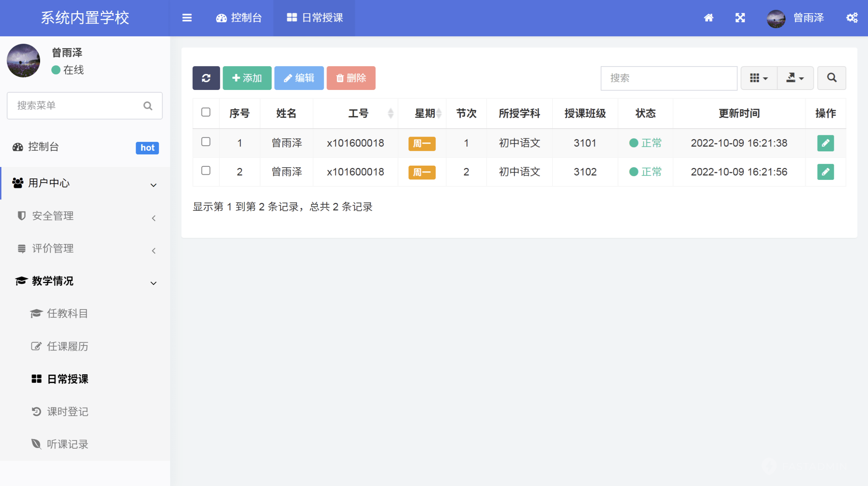
Task: Click the 添加 button to add a record
Action: [247, 78]
